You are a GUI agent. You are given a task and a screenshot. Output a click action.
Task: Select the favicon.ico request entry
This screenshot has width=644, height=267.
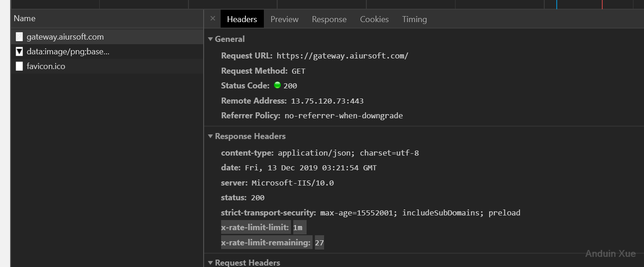tap(46, 66)
